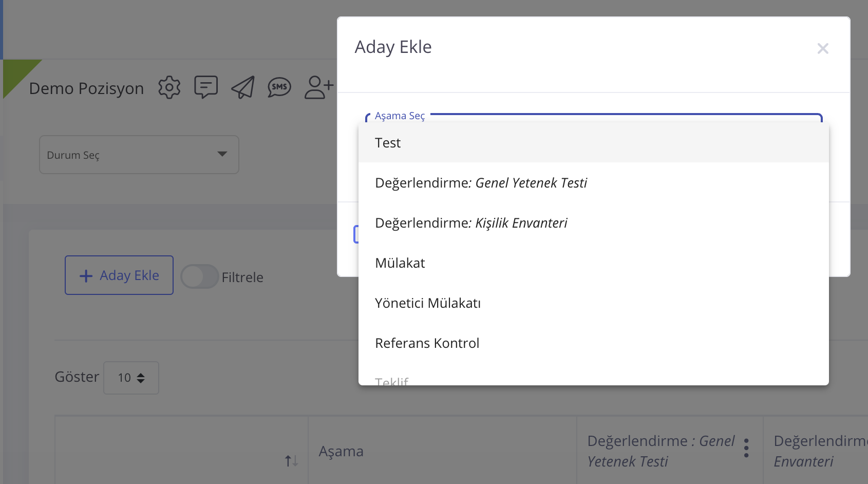This screenshot has width=868, height=484.
Task: Select Test from the stage list
Action: [388, 143]
